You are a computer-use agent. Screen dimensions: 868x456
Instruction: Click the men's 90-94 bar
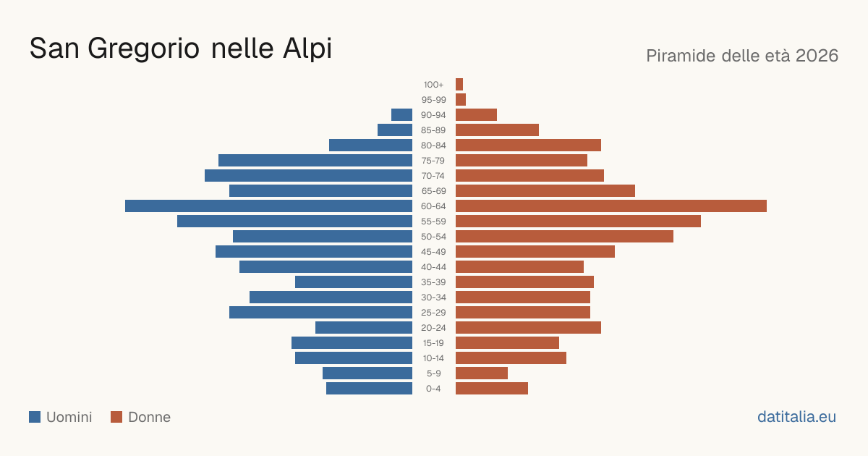[401, 115]
